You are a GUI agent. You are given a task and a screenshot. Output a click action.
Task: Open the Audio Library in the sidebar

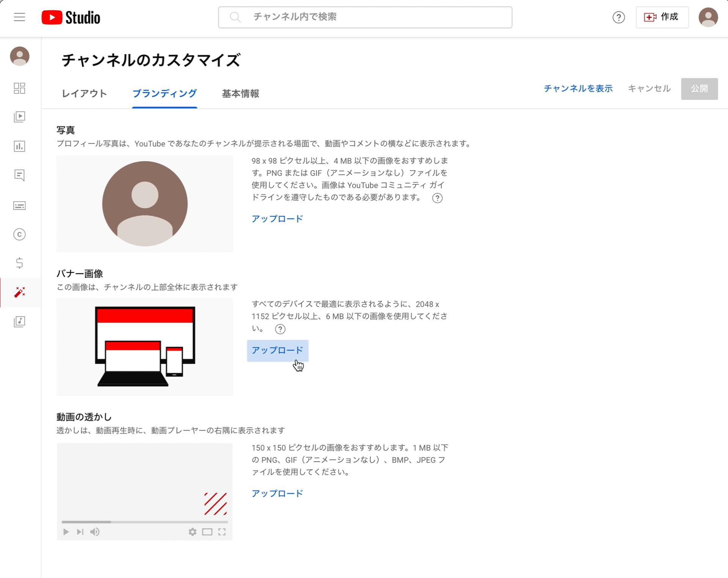[x=19, y=322]
